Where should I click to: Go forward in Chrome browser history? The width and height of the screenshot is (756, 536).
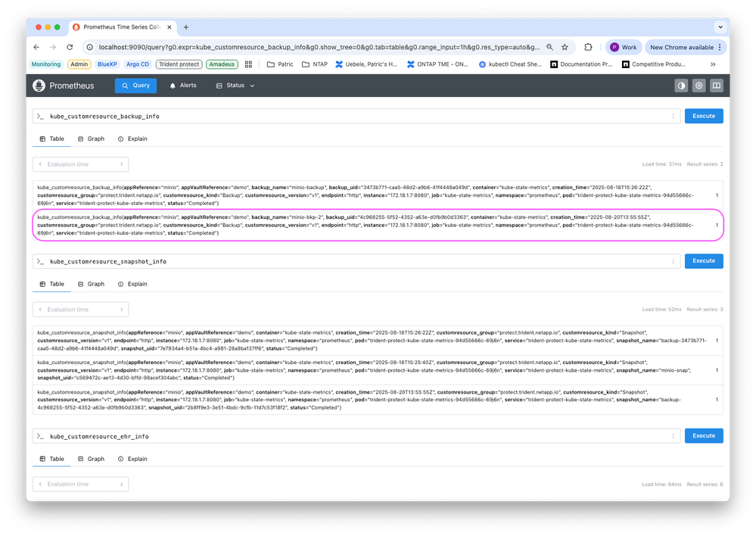point(53,47)
